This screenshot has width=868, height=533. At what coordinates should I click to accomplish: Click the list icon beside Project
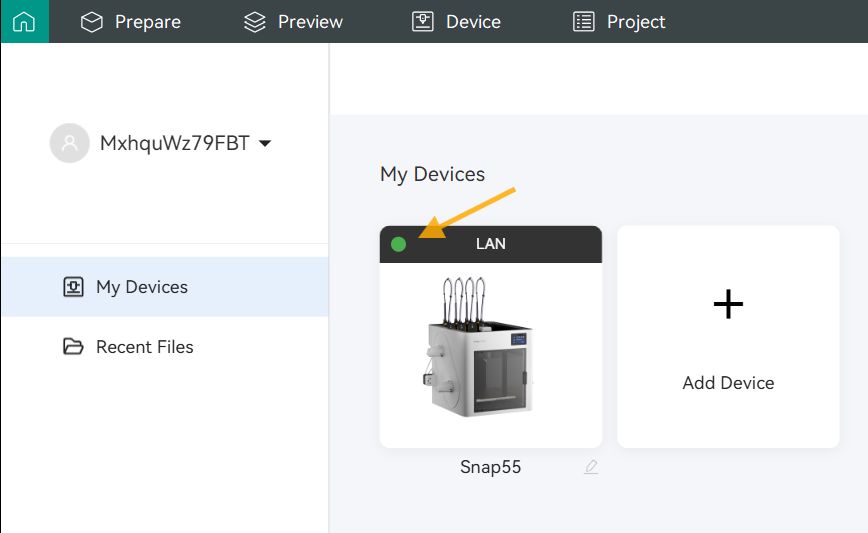coord(583,22)
